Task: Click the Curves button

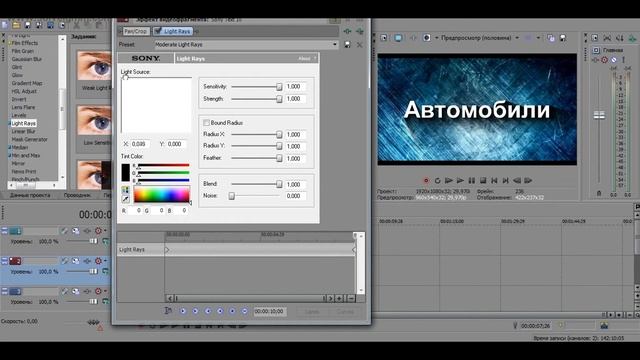Action: coord(345,311)
